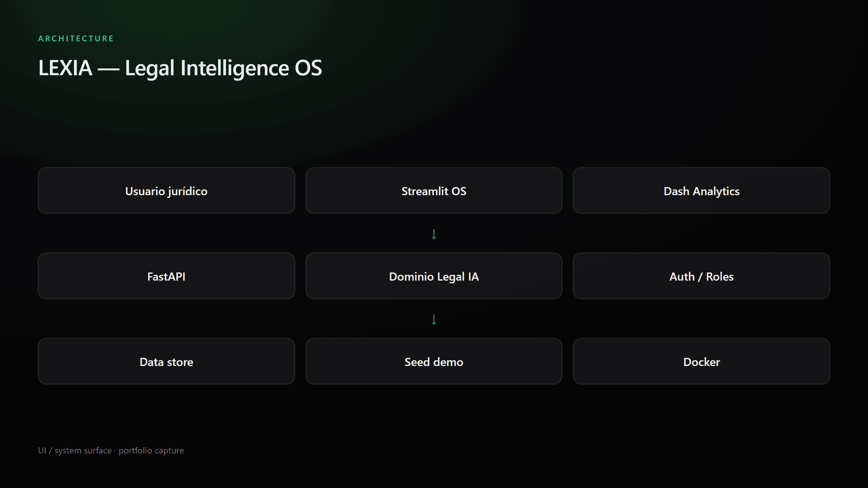This screenshot has height=488, width=868.
Task: Open the Streamlit OS card
Action: pos(434,191)
